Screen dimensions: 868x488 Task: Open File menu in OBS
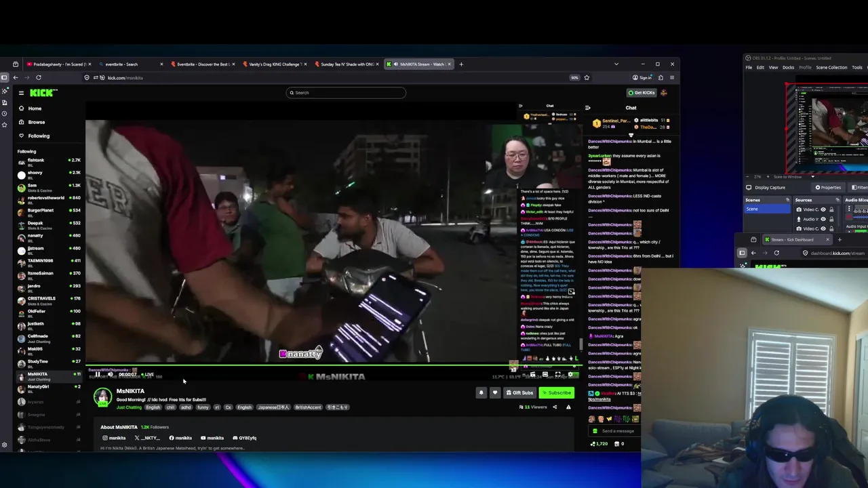coord(749,67)
